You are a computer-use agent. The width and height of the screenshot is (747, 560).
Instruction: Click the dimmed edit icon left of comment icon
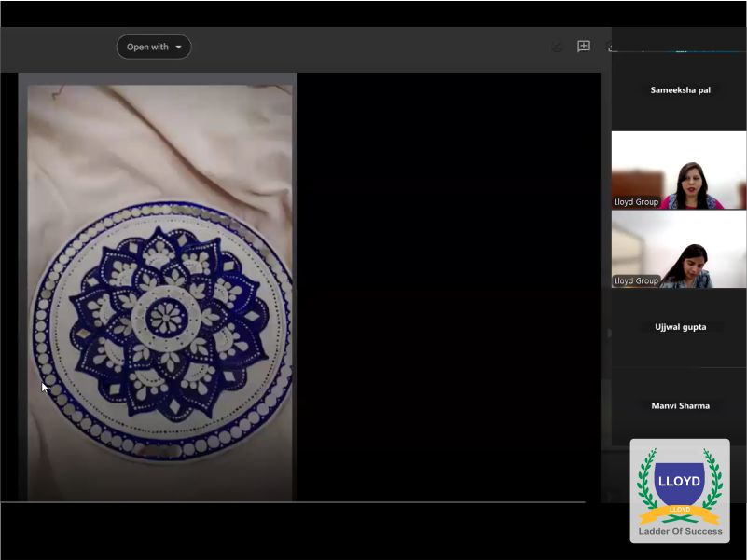[x=557, y=47]
